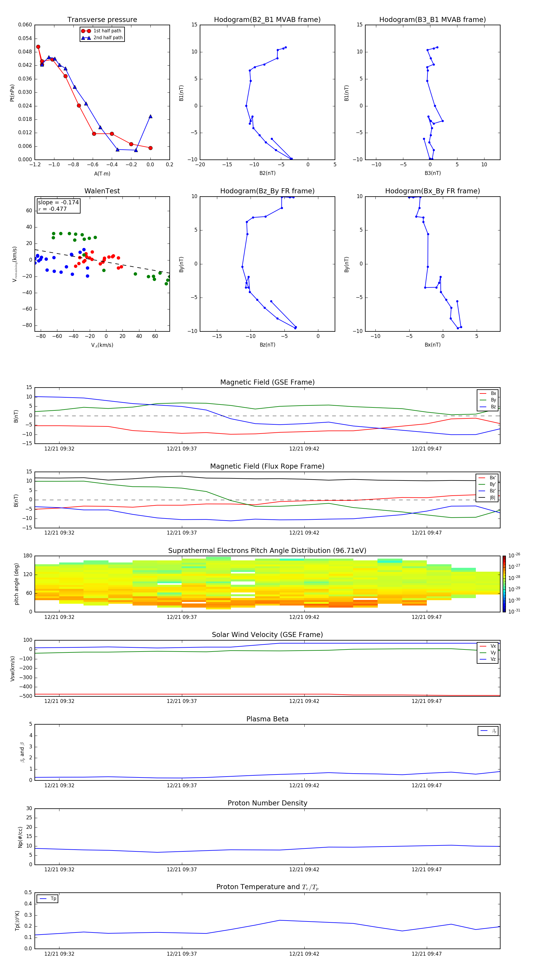
Task: Click the Hodogram(Bx_By FR frame) title
Action: [432, 191]
